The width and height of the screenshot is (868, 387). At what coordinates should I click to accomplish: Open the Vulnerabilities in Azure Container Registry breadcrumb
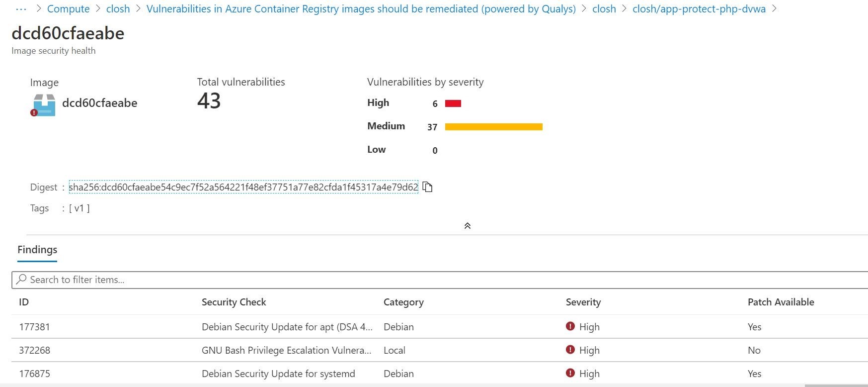(361, 9)
